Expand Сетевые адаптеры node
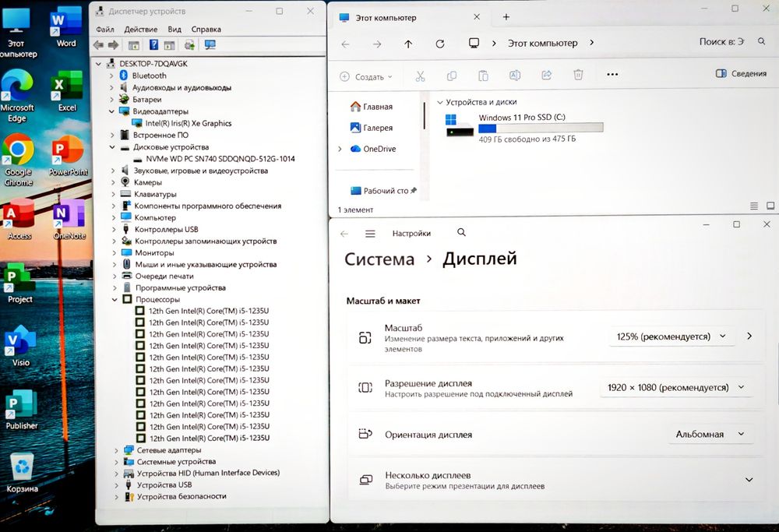The image size is (779, 532). 116,450
